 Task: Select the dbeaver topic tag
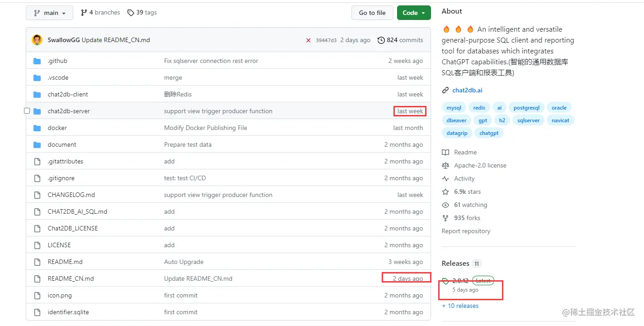coord(456,120)
